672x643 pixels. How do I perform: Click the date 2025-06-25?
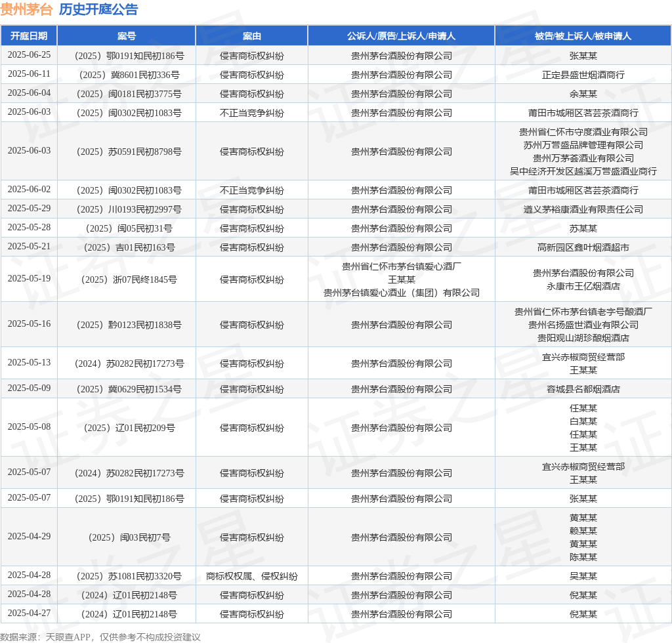(x=29, y=55)
